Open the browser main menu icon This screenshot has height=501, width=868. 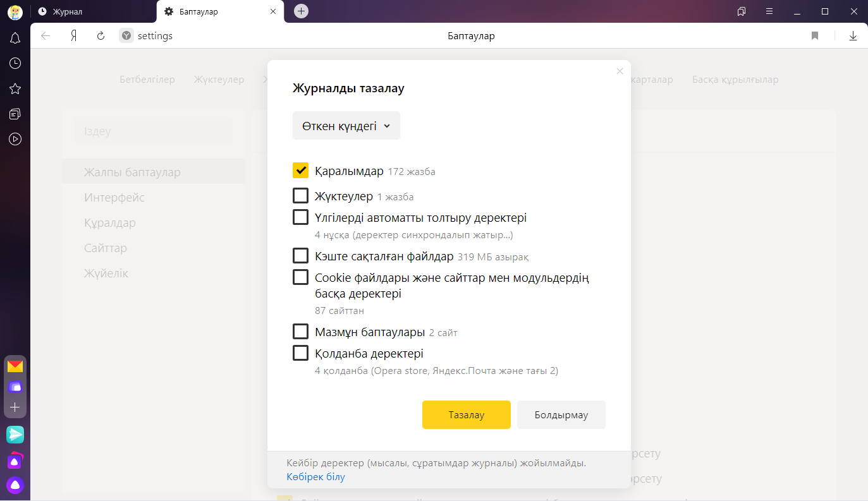pos(769,11)
